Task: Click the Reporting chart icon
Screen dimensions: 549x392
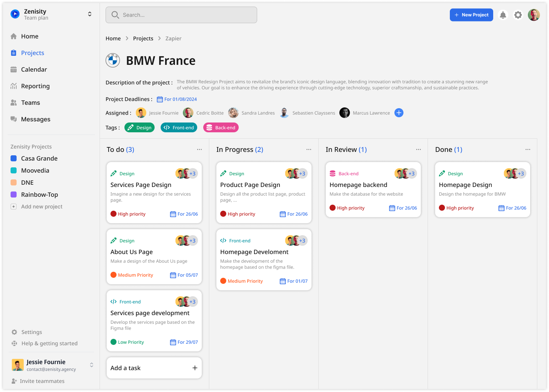Action: point(14,86)
